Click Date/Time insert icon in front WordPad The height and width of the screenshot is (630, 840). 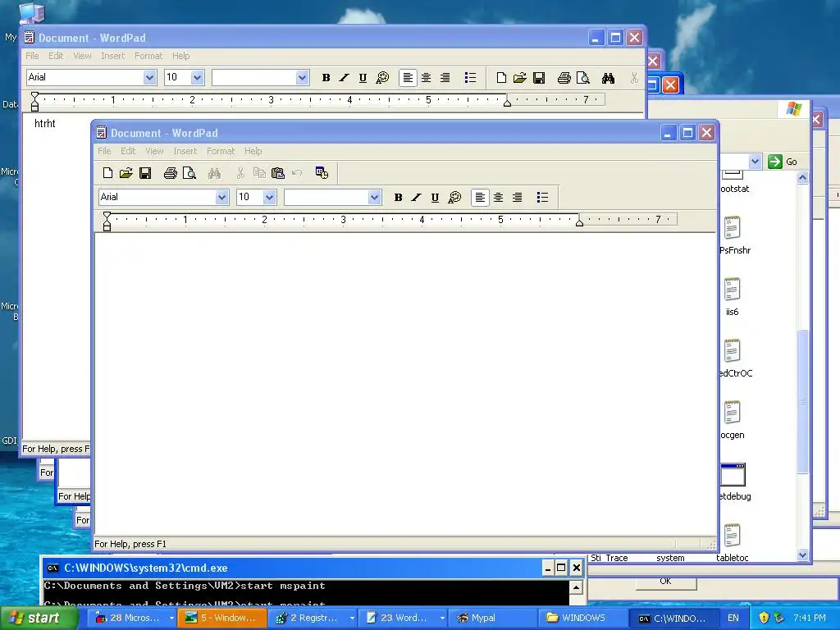(x=322, y=173)
